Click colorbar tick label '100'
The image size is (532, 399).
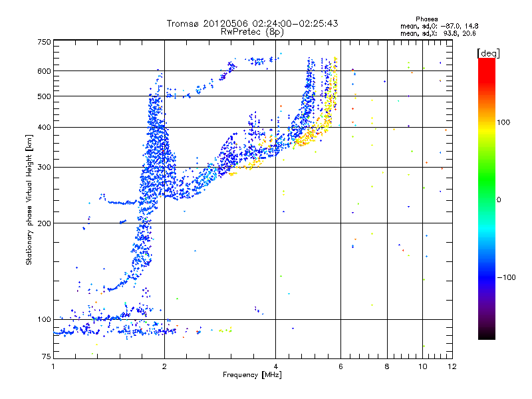pyautogui.click(x=503, y=122)
